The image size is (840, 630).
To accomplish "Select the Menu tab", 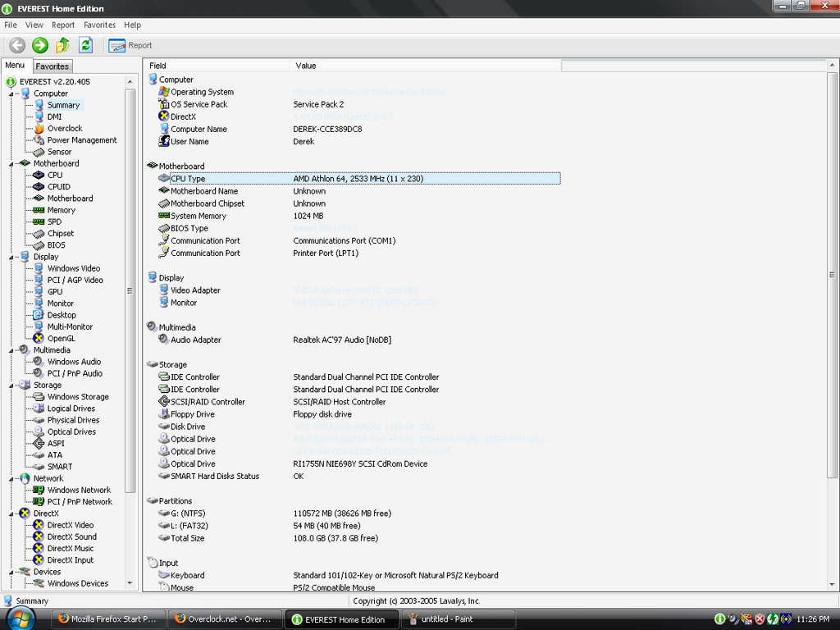I will pos(15,66).
